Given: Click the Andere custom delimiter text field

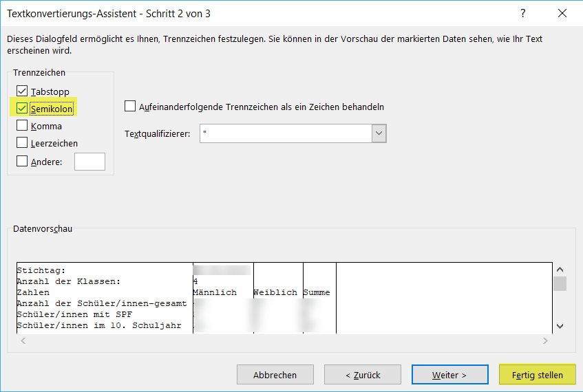Looking at the screenshot, I should coord(89,162).
